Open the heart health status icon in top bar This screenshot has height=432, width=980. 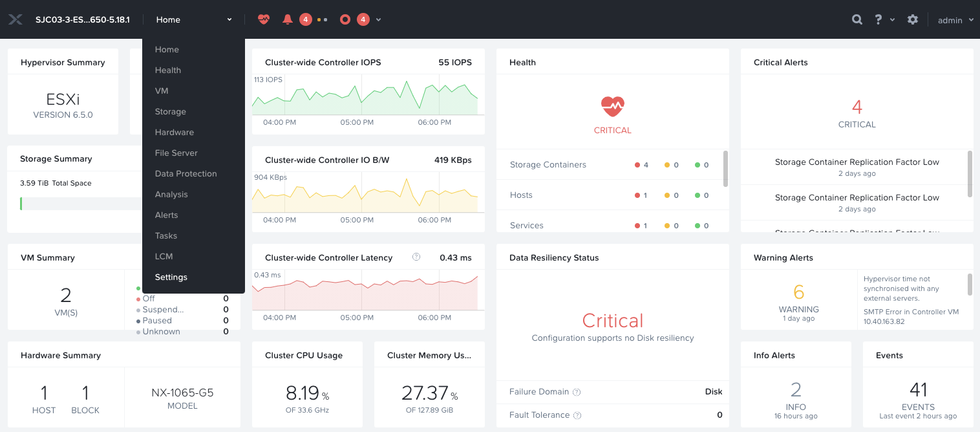(x=264, y=19)
